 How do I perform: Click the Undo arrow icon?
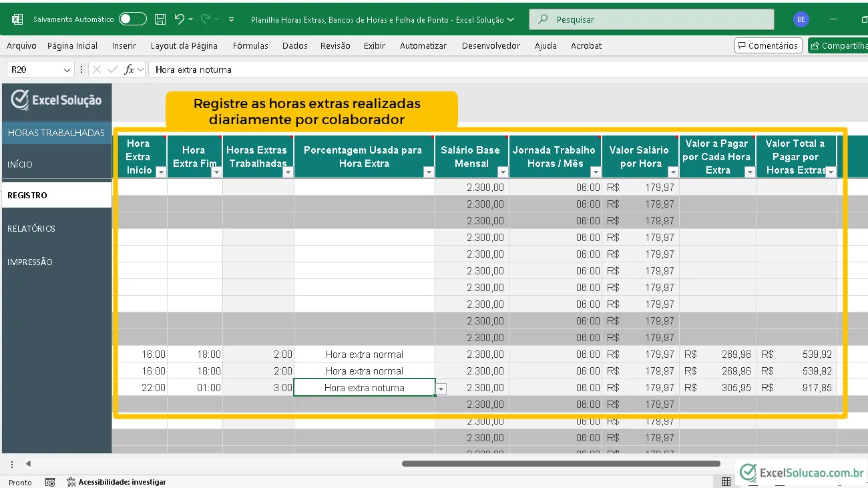179,19
